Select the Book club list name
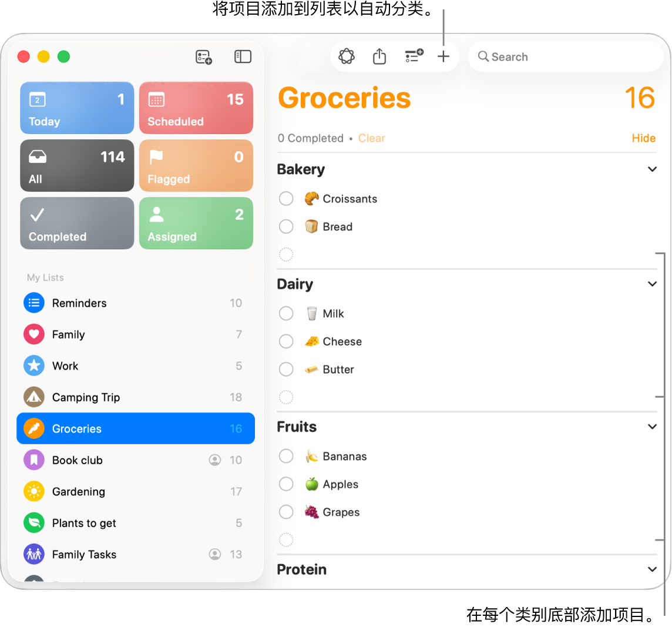672x627 pixels. [77, 460]
